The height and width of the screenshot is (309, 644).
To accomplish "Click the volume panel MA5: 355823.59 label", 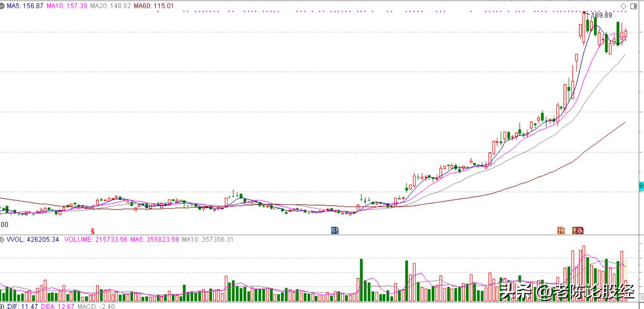I will tap(154, 240).
